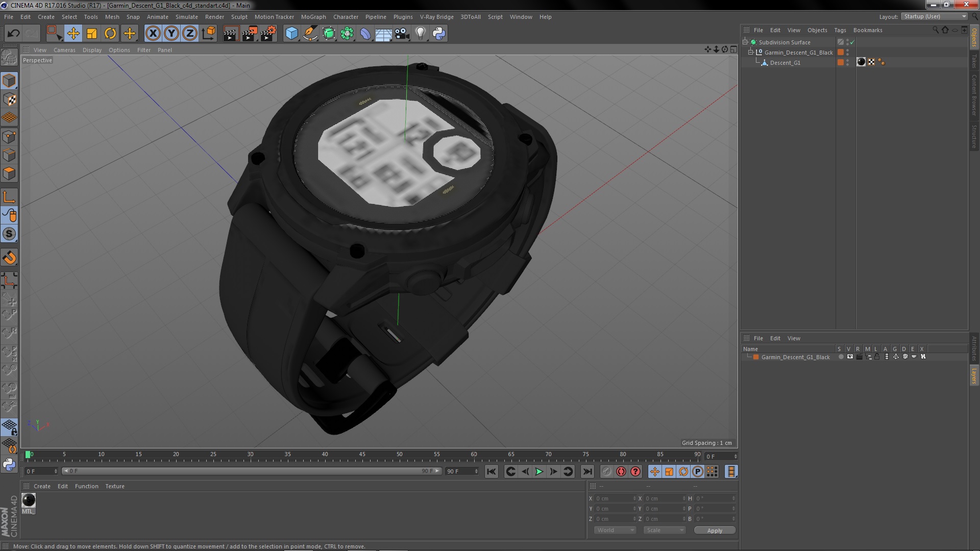Collapse the Garmin_Descent_G1_Black object node
The image size is (980, 551).
(x=751, y=52)
